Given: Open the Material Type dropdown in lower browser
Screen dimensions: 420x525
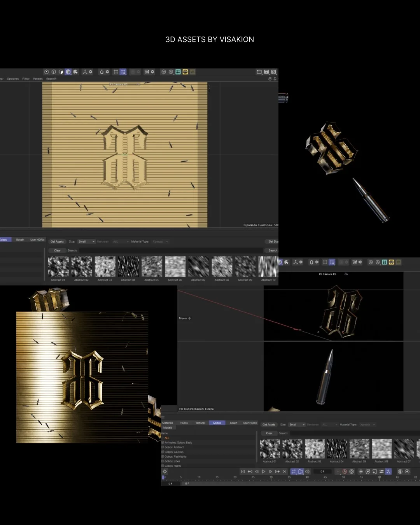Looking at the screenshot, I should pos(367,425).
